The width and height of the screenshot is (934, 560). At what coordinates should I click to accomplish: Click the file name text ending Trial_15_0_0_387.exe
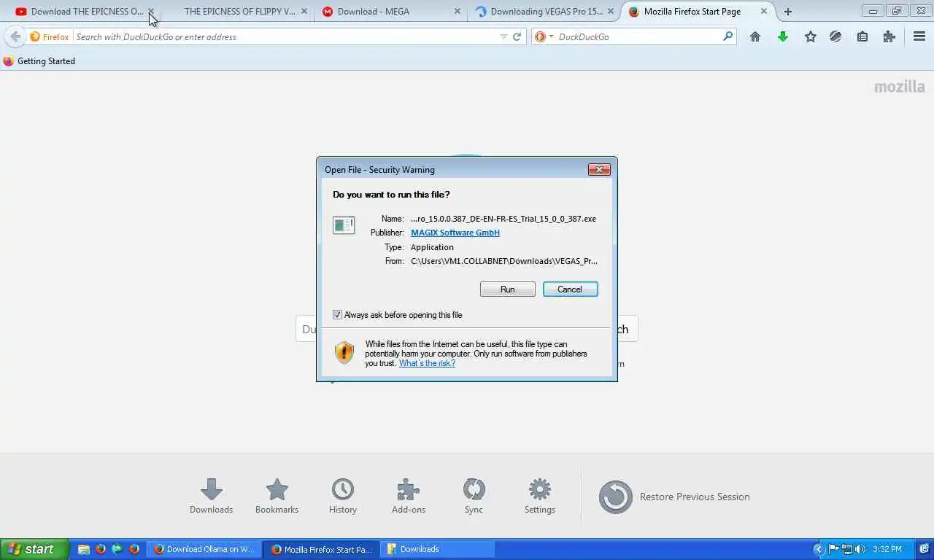pos(503,219)
